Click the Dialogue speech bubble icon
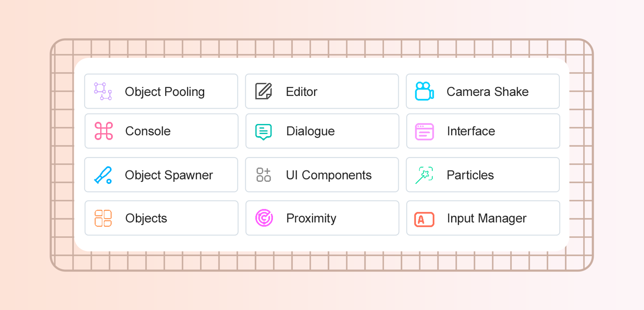644x310 pixels. tap(263, 131)
